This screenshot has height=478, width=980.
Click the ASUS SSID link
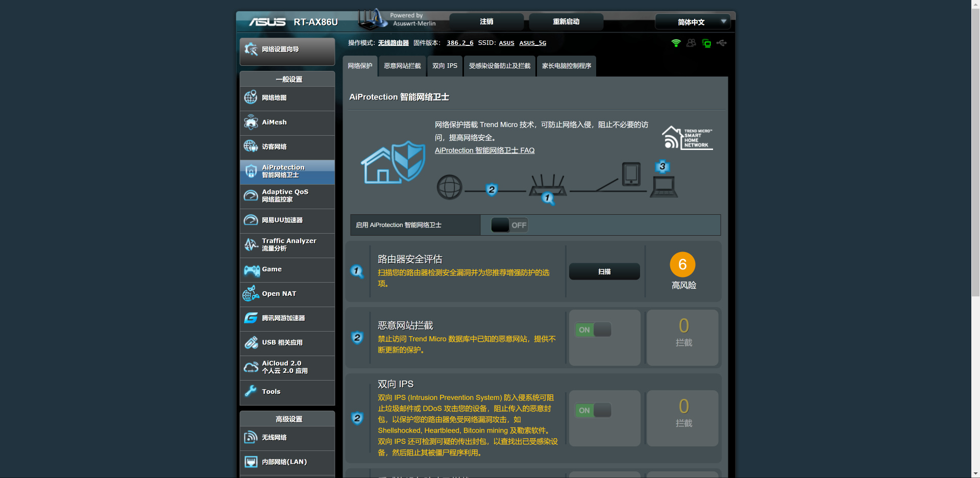[506, 43]
